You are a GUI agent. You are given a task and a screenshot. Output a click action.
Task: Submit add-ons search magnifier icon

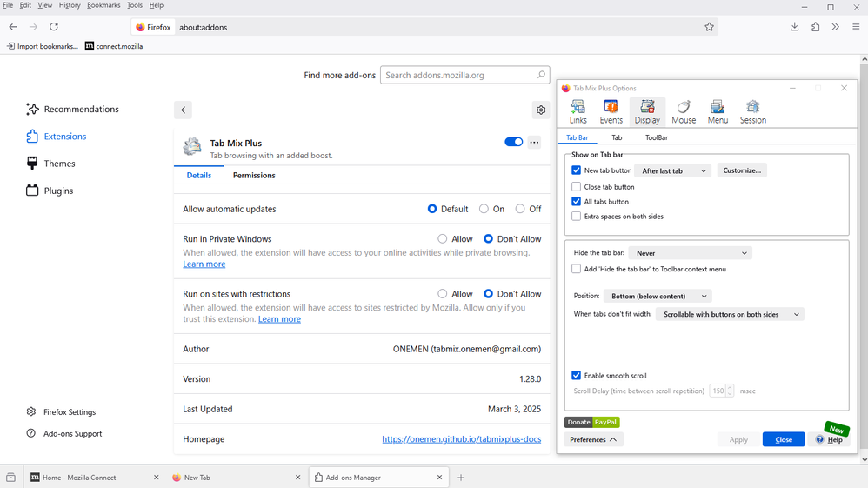[541, 75]
